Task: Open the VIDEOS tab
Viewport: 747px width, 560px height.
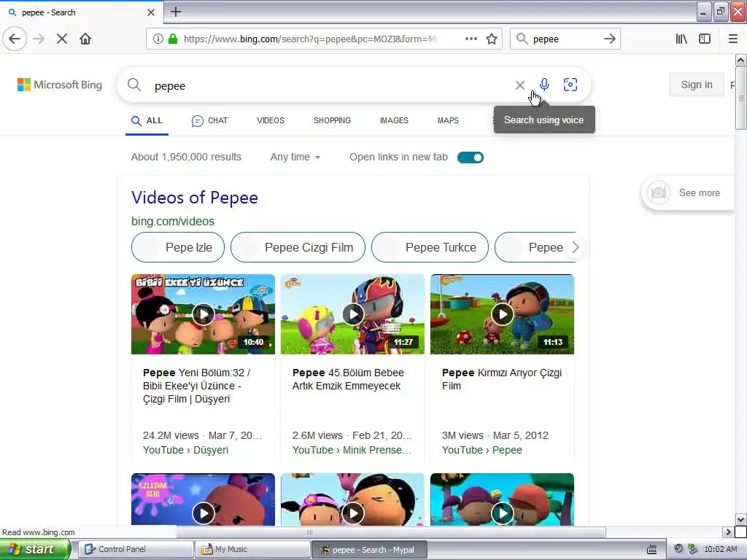Action: tap(270, 120)
